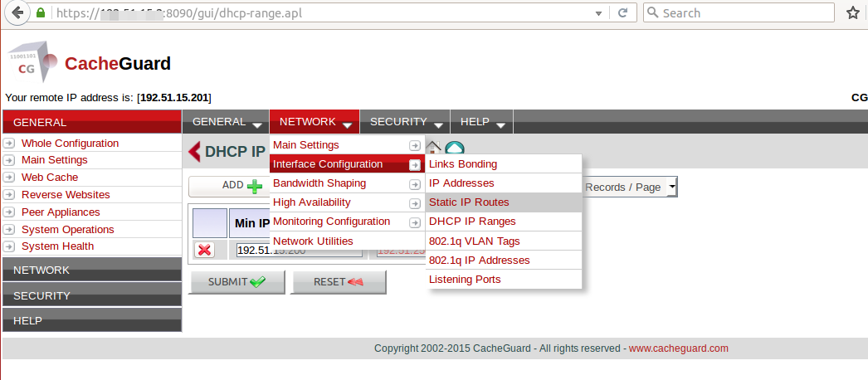The width and height of the screenshot is (868, 380).
Task: Click the RESET button
Action: point(339,282)
